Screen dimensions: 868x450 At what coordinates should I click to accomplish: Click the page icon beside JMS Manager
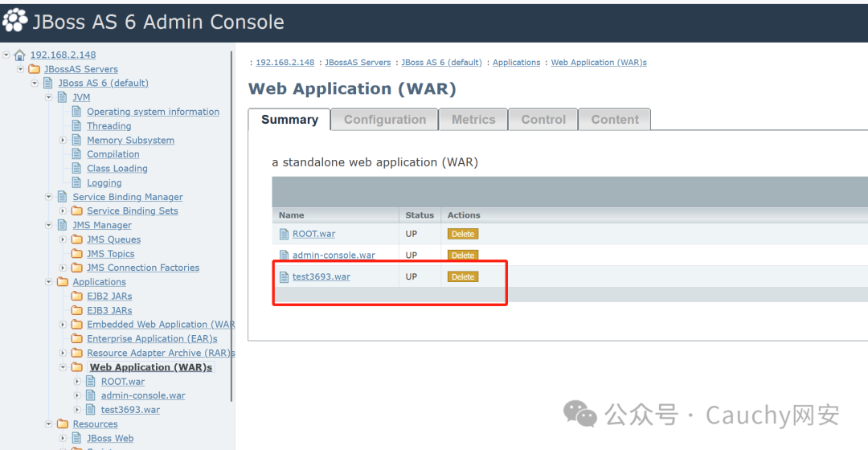[63, 225]
